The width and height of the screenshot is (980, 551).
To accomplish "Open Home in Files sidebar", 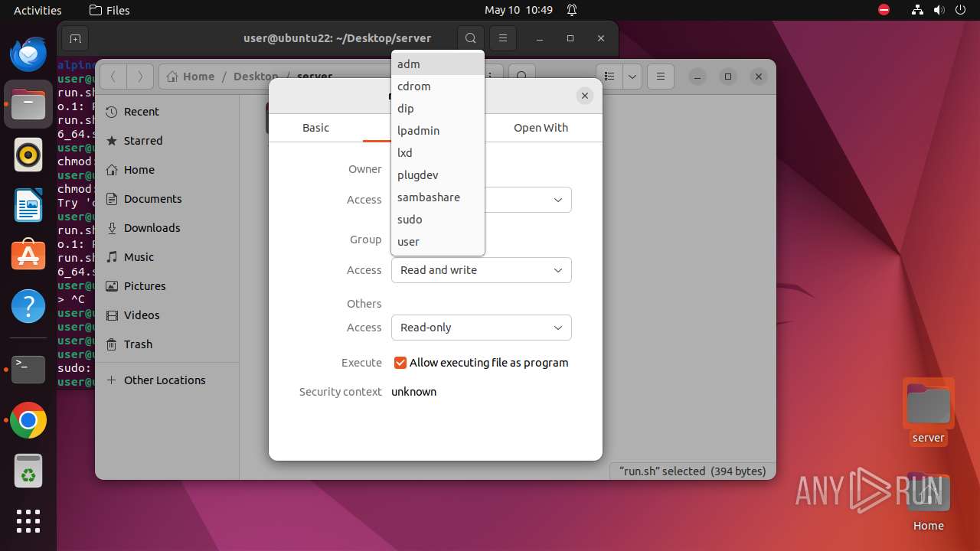I will pyautogui.click(x=167, y=170).
